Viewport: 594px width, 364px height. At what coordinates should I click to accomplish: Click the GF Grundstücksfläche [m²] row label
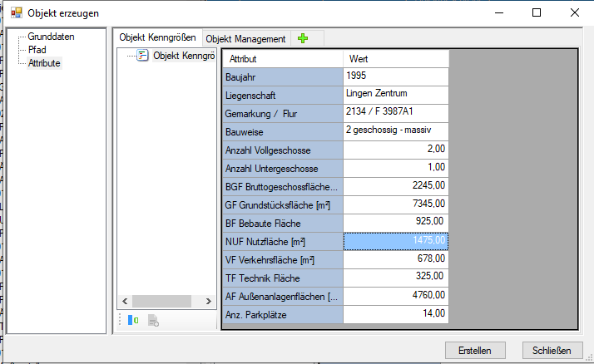click(283, 204)
